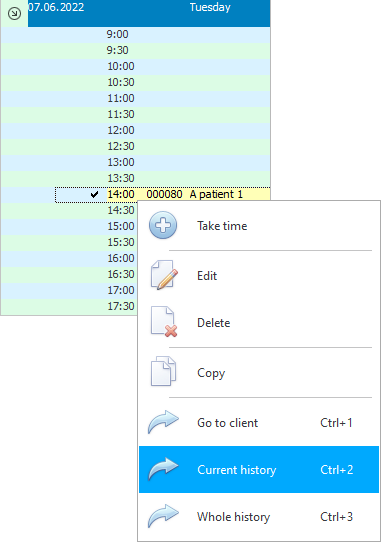
Task: Select the 9:30 time slot
Action: [135, 50]
